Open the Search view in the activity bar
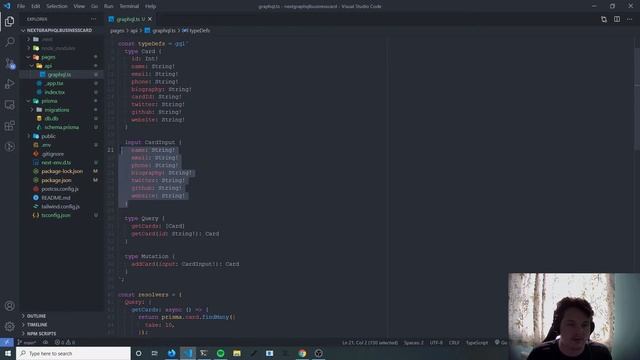640x360 pixels. (x=9, y=42)
